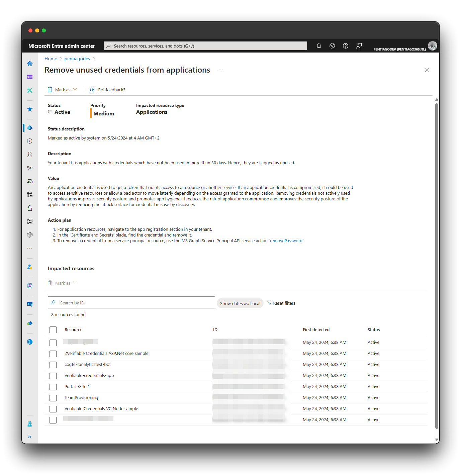
Task: Check the first blurred resource row checkbox
Action: tap(53, 343)
